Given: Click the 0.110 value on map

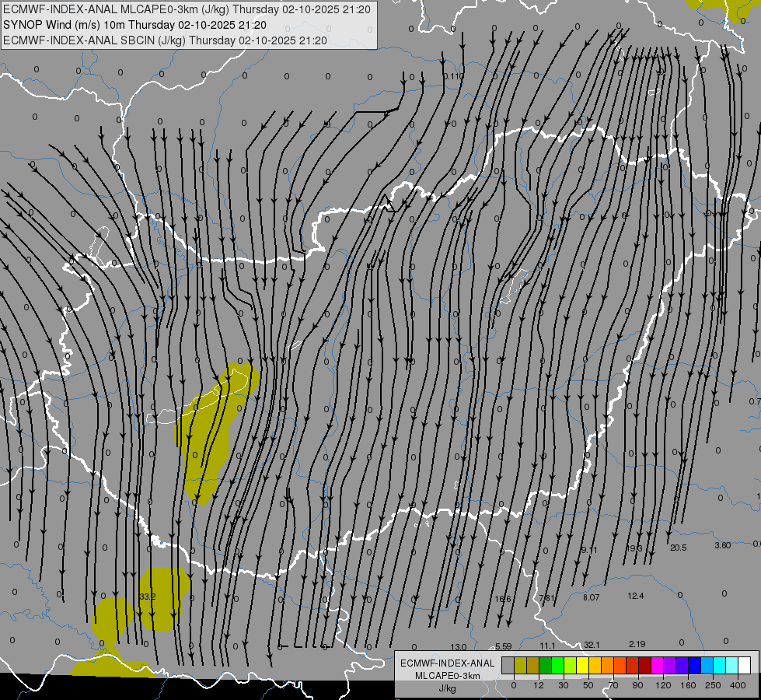Looking at the screenshot, I should 454,76.
